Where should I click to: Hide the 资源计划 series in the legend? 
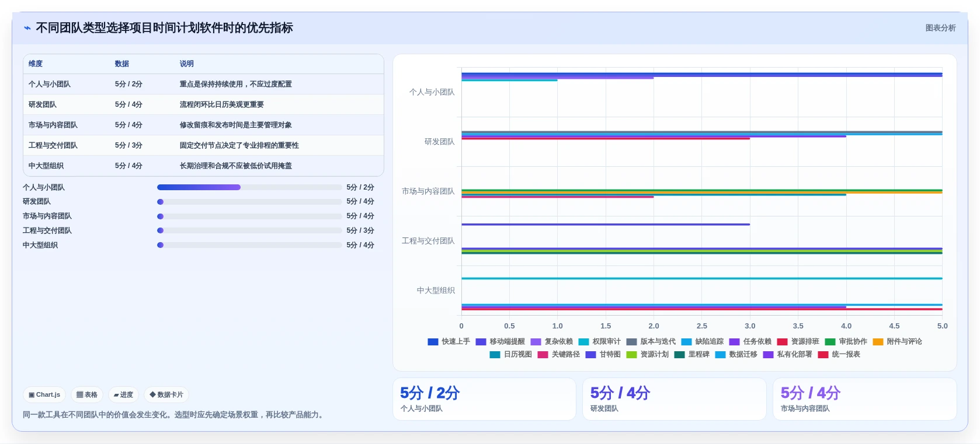(647, 355)
